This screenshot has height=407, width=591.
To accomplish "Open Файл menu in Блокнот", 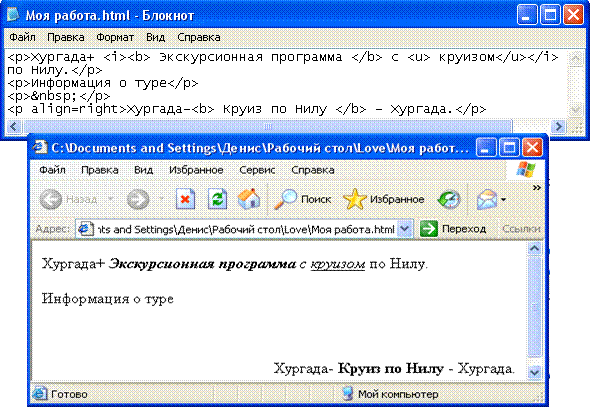I will (22, 37).
